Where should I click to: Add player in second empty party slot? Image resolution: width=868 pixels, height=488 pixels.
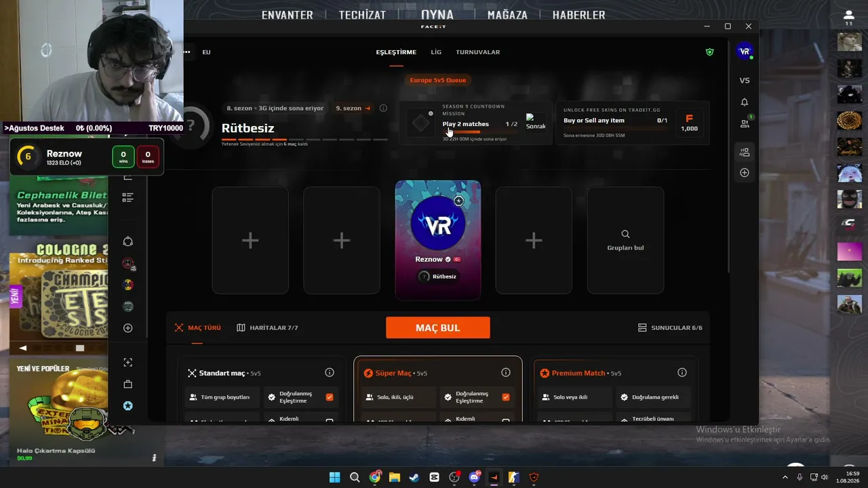pyautogui.click(x=342, y=241)
